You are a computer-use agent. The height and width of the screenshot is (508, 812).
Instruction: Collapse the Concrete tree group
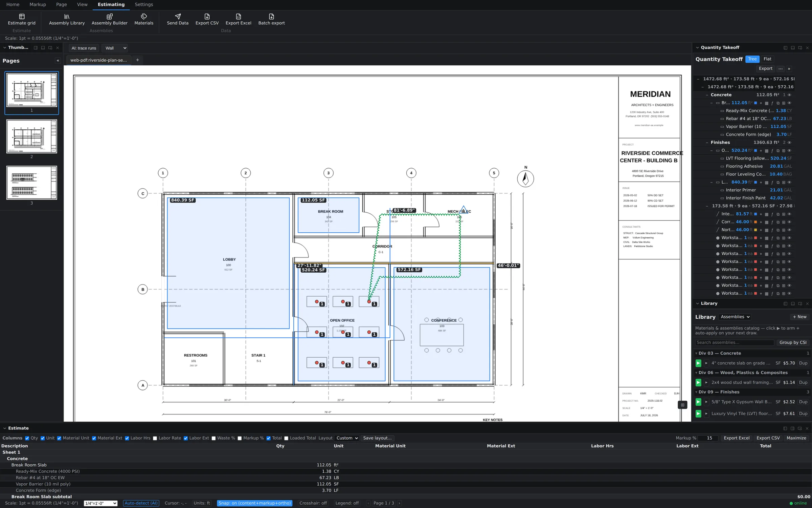pos(707,95)
